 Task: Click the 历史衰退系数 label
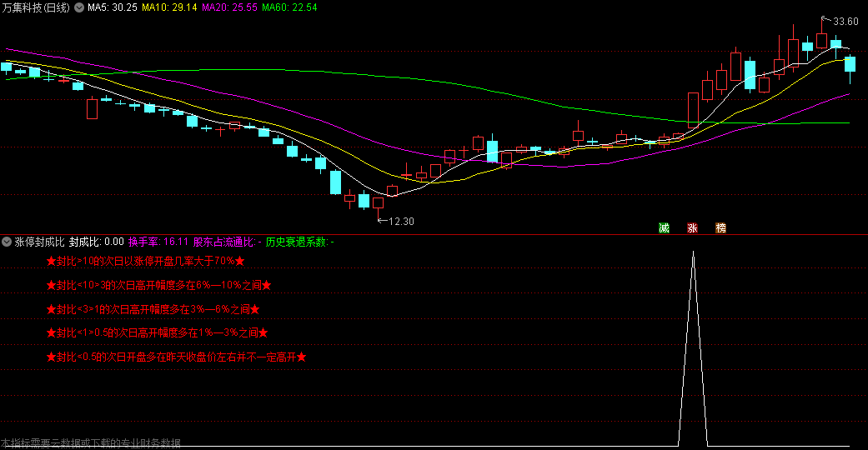299,242
